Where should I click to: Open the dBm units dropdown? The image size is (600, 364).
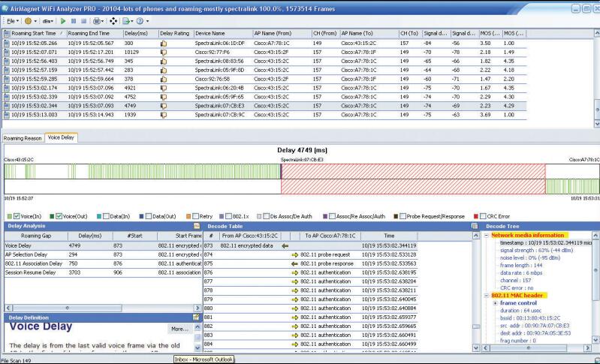tap(49, 21)
